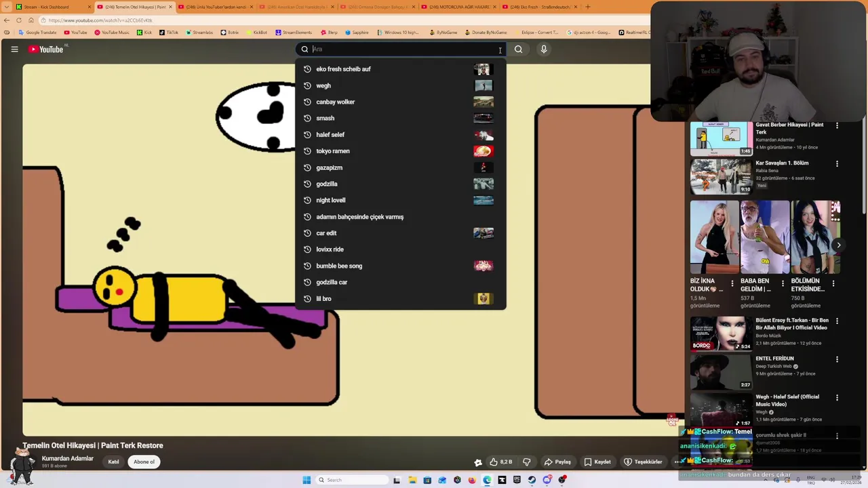Open the YouTube hamburger guide menu

tap(14, 49)
